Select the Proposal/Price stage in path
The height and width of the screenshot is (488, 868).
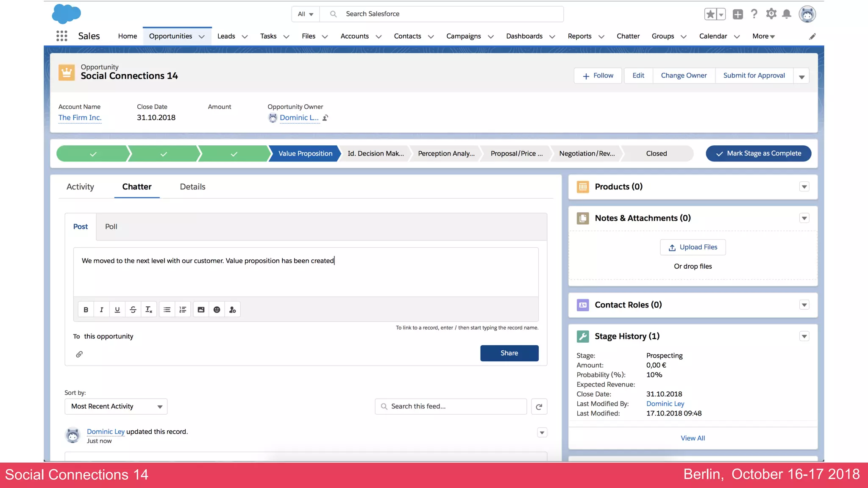pos(516,153)
